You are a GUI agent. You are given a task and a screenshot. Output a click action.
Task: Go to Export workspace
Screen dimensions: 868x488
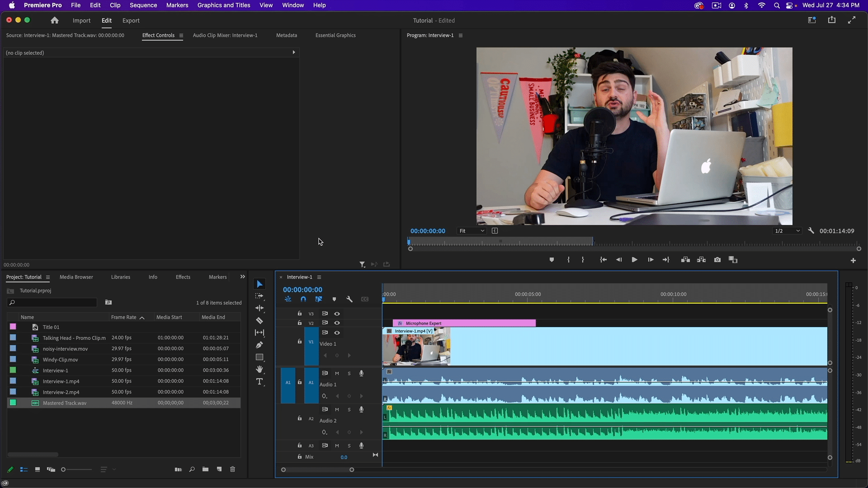pos(131,21)
